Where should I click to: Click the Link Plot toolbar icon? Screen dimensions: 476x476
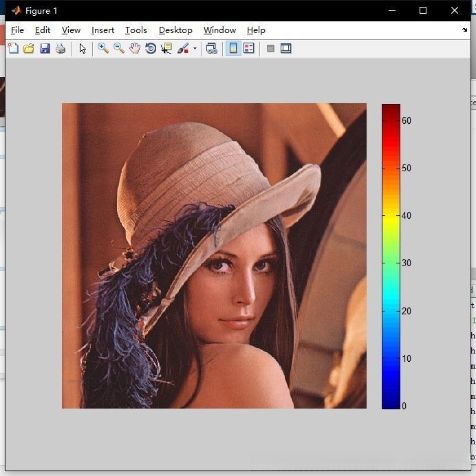212,48
